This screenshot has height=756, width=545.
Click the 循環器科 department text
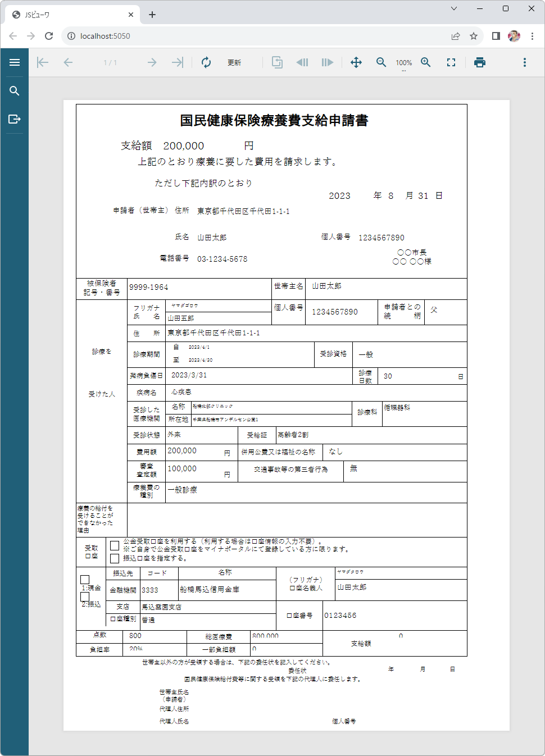point(397,408)
